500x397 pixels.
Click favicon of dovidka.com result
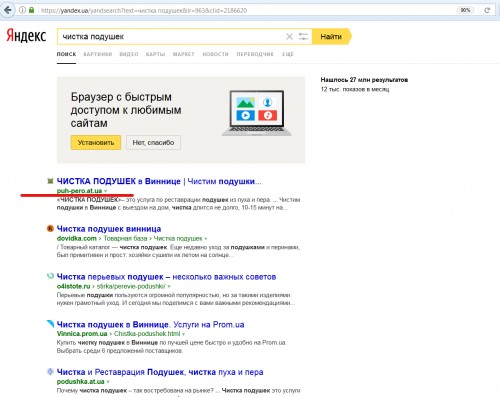coord(50,229)
